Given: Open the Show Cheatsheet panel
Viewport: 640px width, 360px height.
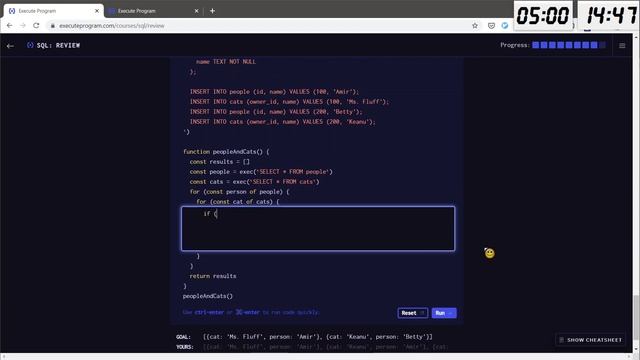Looking at the screenshot, I should tap(591, 340).
